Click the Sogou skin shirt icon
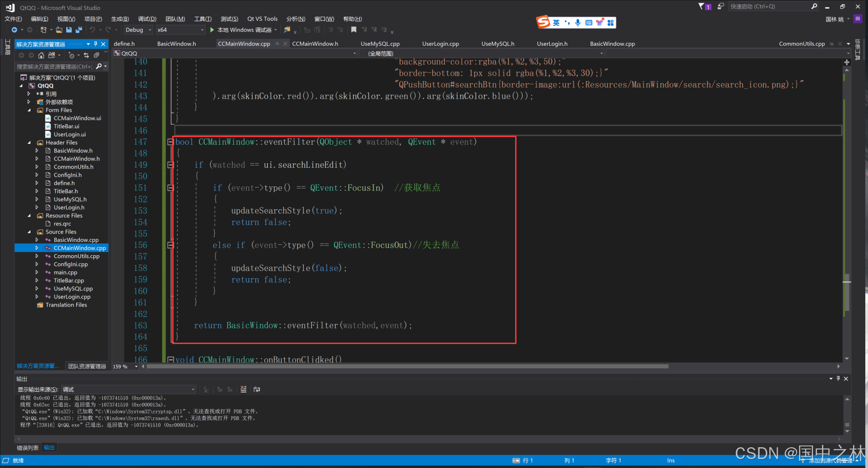Image resolution: width=868 pixels, height=468 pixels. point(599,23)
